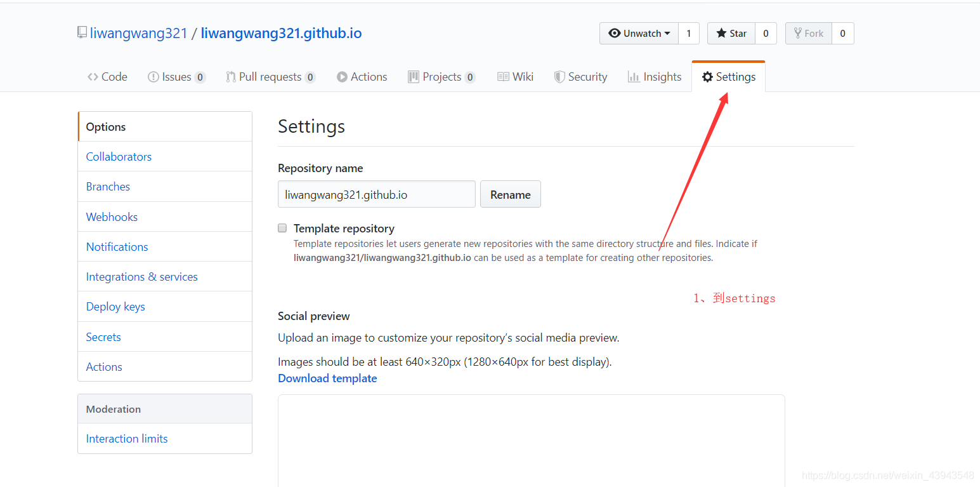Click the Moderation sidebar header
This screenshot has height=487, width=980.
point(165,409)
